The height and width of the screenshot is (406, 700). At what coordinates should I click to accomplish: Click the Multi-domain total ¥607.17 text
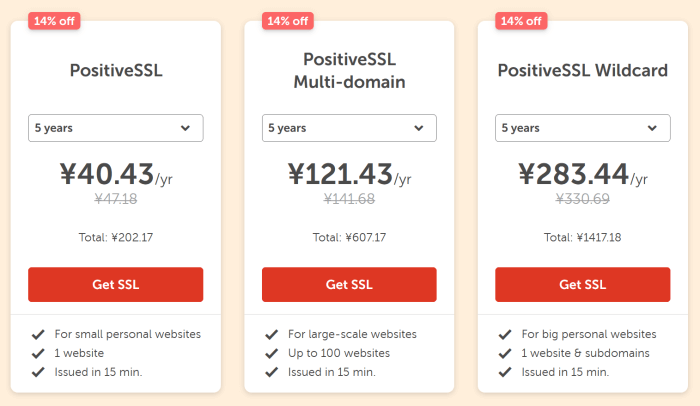pos(349,237)
